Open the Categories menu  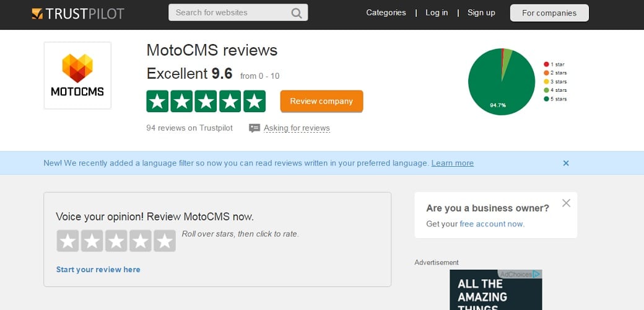386,13
